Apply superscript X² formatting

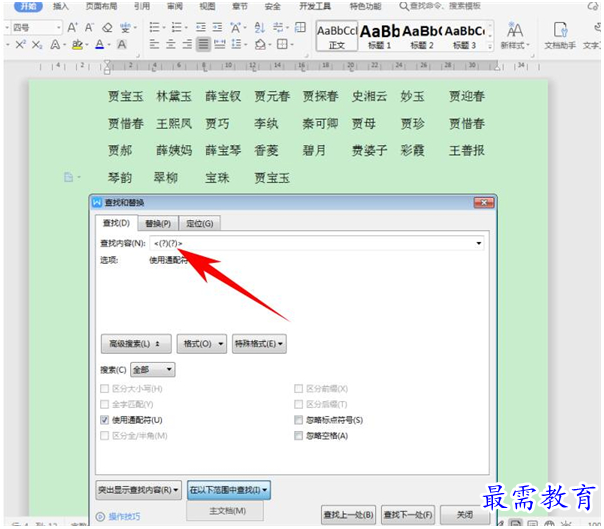point(20,45)
